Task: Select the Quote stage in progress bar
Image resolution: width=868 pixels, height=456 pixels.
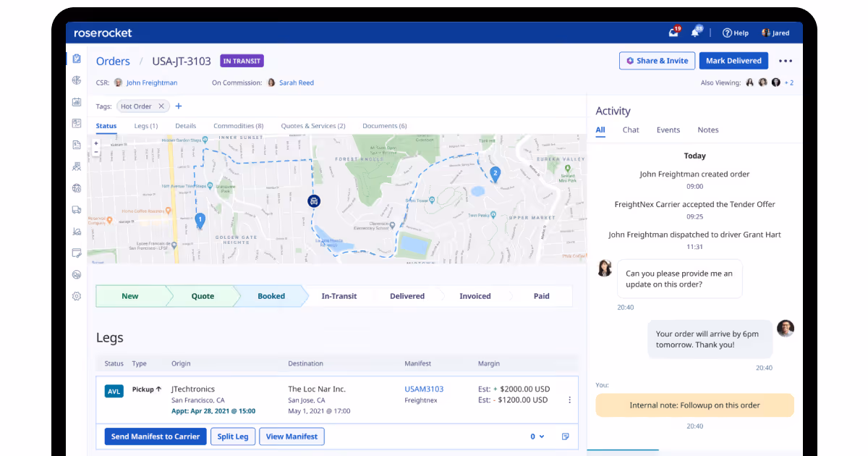Action: point(203,296)
